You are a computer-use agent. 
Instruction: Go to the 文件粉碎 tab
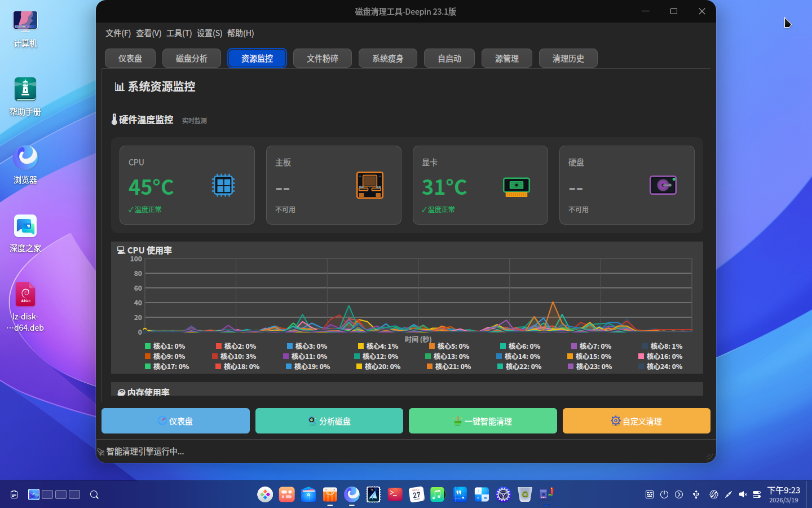323,58
